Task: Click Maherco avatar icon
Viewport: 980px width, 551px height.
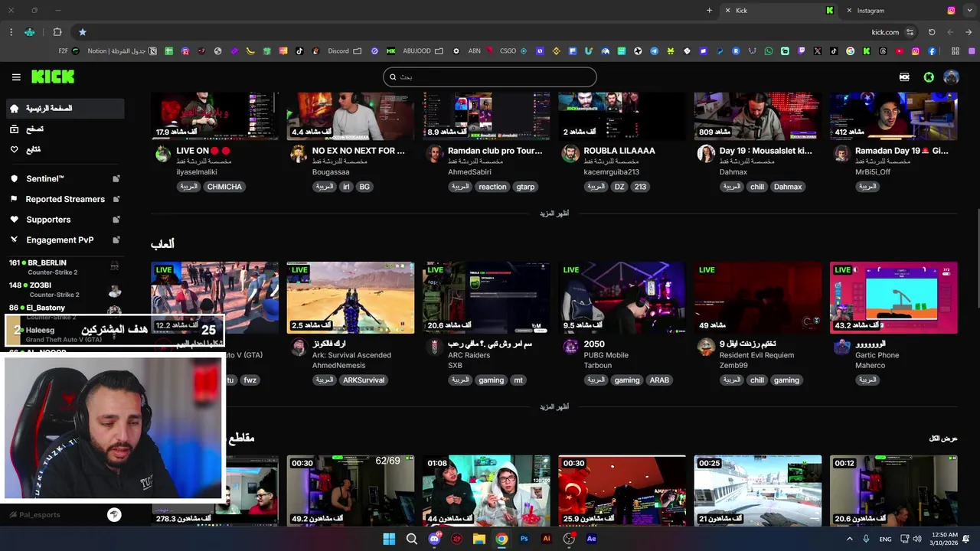Action: coord(842,347)
